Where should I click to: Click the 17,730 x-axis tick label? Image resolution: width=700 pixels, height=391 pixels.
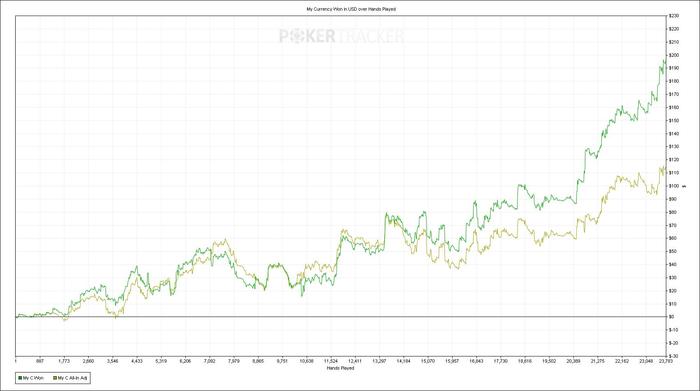[x=500, y=361]
